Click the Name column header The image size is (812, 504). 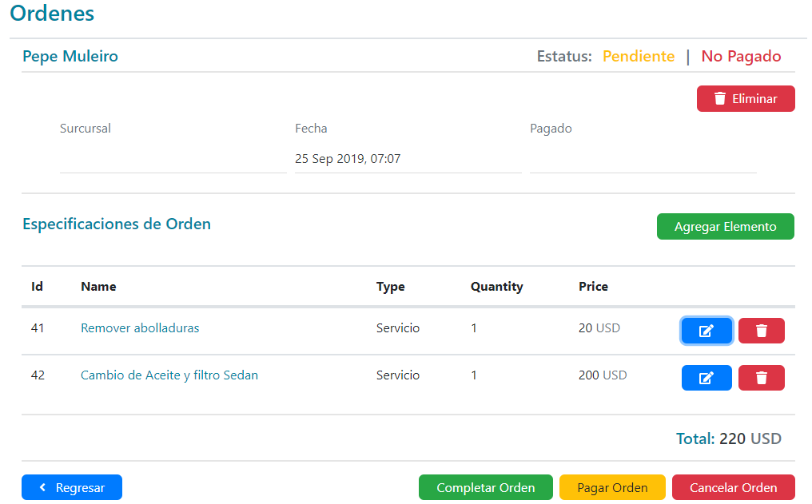(x=98, y=287)
